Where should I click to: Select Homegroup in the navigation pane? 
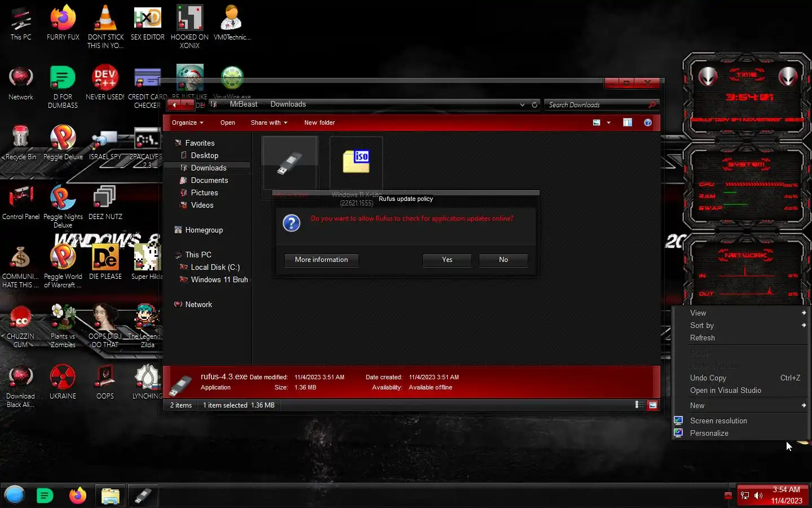(x=204, y=230)
